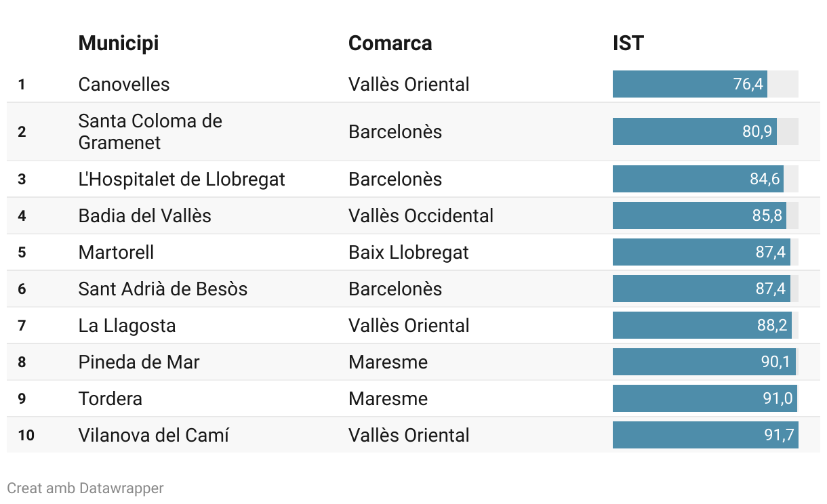Screen dimensions: 827x504
Task: Select the La Llagosta municipality cell
Action: tap(127, 326)
